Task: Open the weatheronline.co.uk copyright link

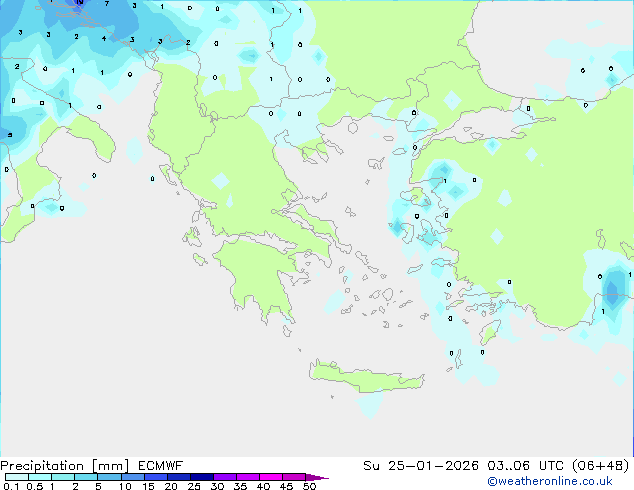Action: tap(549, 481)
